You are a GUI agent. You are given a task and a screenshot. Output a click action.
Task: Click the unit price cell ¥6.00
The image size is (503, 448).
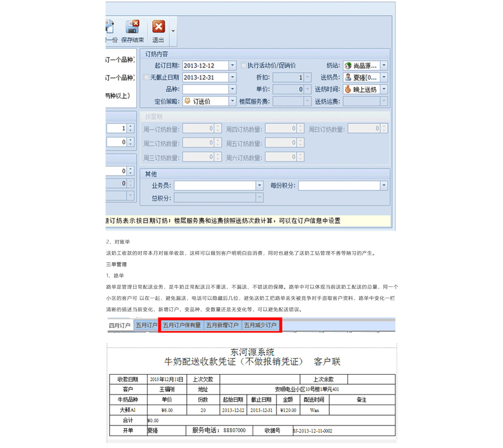[x=167, y=410]
